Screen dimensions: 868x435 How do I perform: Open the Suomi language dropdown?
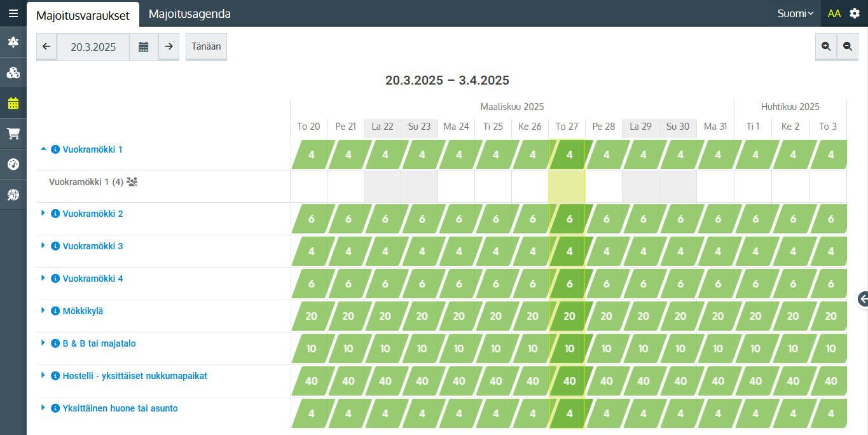click(795, 13)
